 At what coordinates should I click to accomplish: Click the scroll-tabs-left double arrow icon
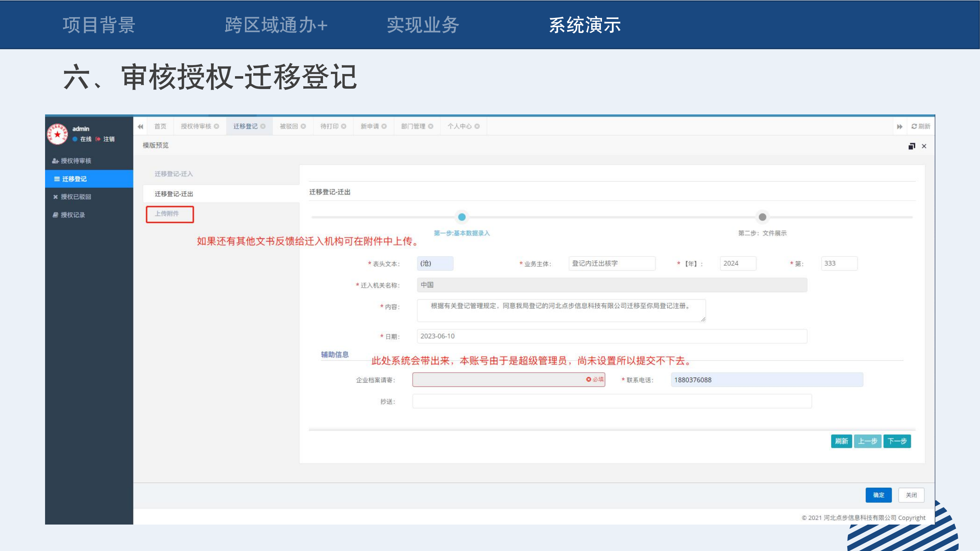(140, 127)
